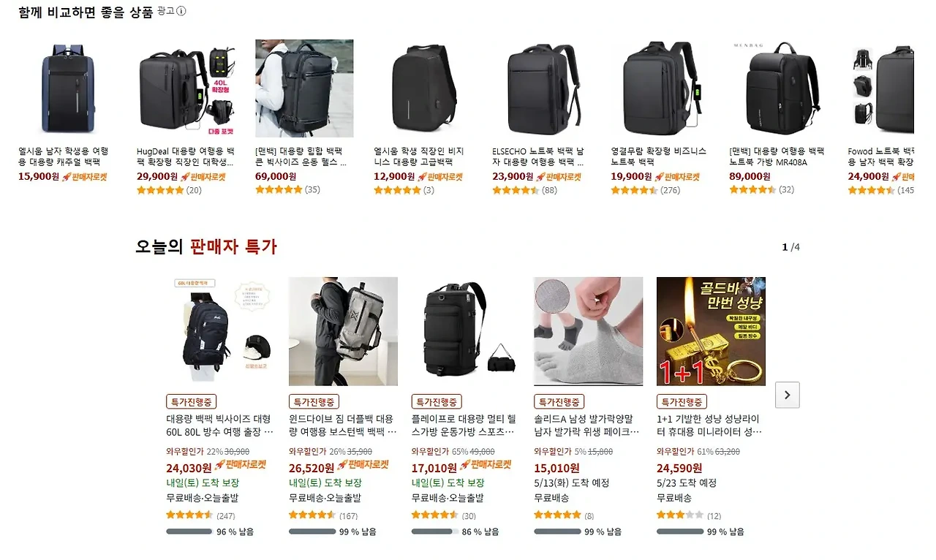Open the blue 엘시움 backpack image
936x560 pixels.
[x=67, y=88]
